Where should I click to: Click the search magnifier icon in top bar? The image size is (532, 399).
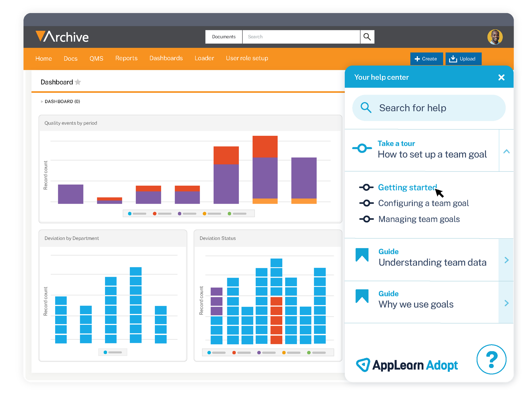(x=367, y=37)
